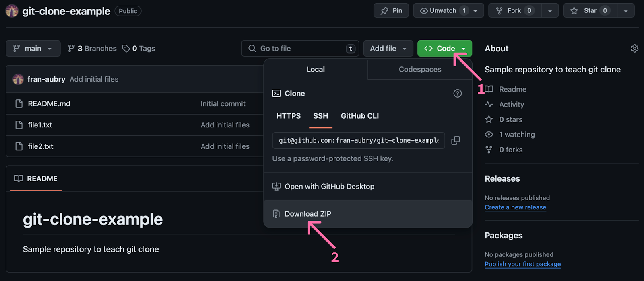Click the ZIP archive icon
Viewport: 644px width, 281px height.
[277, 214]
